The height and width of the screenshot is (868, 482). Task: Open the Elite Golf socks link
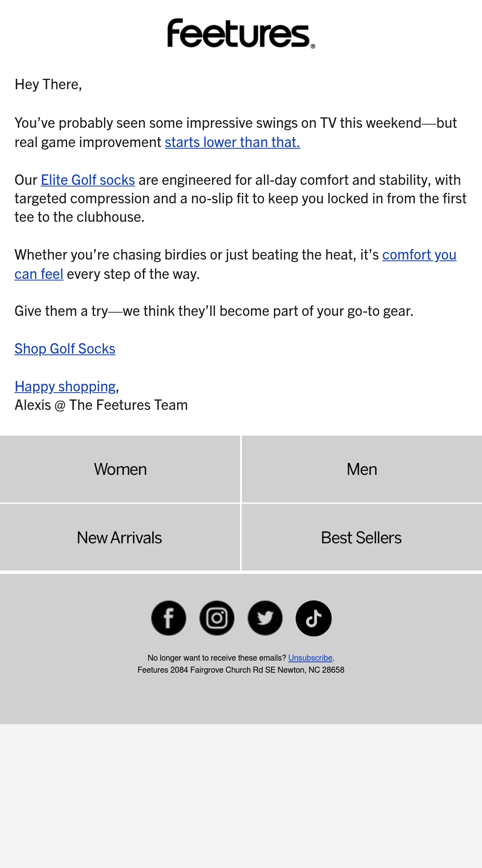tap(88, 180)
